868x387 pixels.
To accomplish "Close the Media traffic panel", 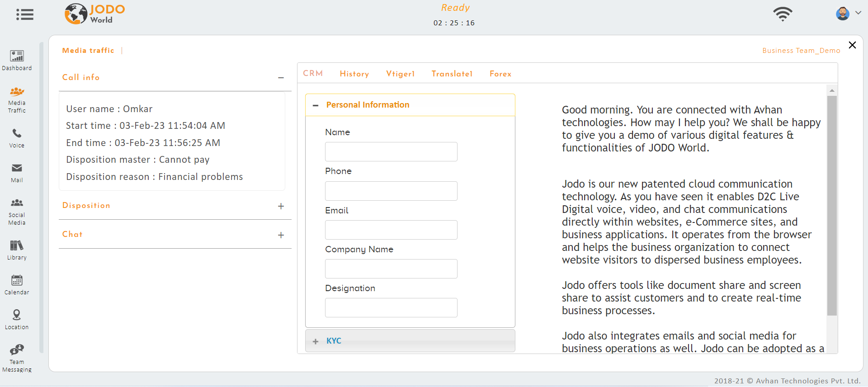I will [852, 45].
